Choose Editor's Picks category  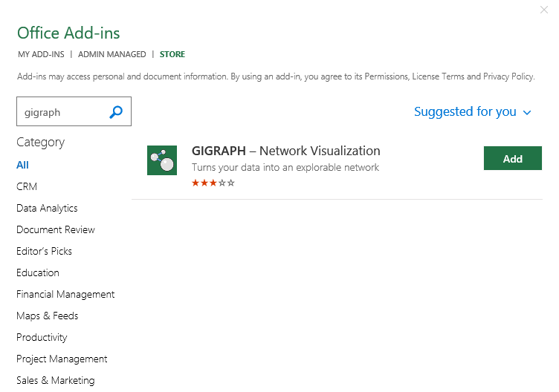pyautogui.click(x=44, y=252)
